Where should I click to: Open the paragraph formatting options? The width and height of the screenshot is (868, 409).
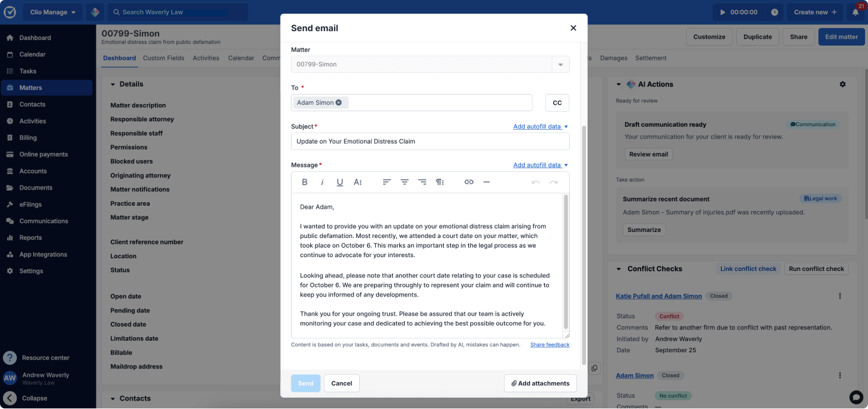pos(441,182)
